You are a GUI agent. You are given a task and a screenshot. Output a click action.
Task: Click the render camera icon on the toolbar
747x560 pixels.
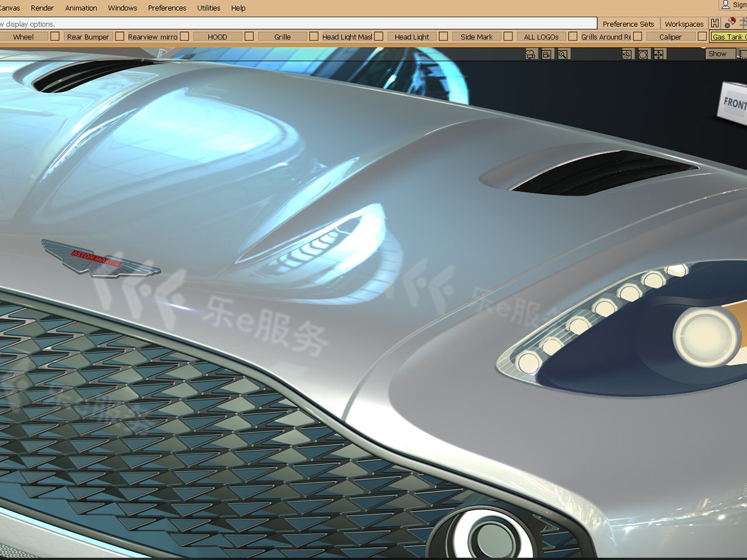[x=546, y=54]
